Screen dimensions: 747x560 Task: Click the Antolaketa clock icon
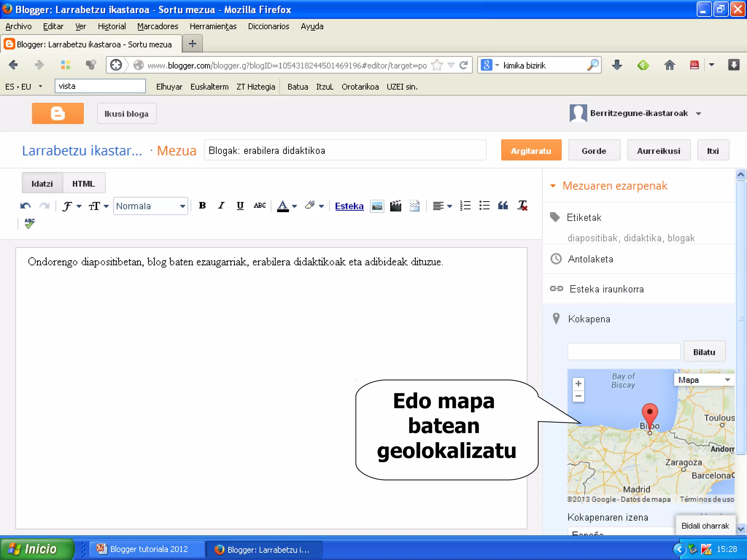(x=556, y=259)
